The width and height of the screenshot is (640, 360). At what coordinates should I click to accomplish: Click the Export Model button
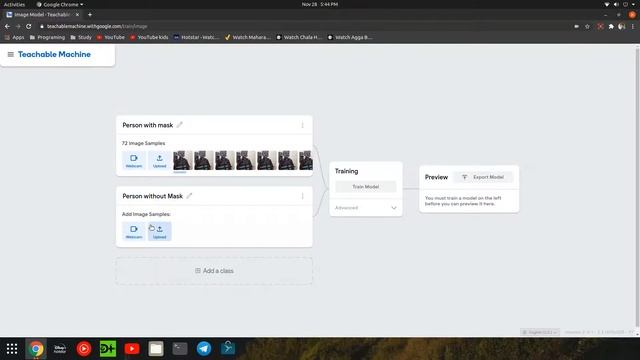point(484,177)
